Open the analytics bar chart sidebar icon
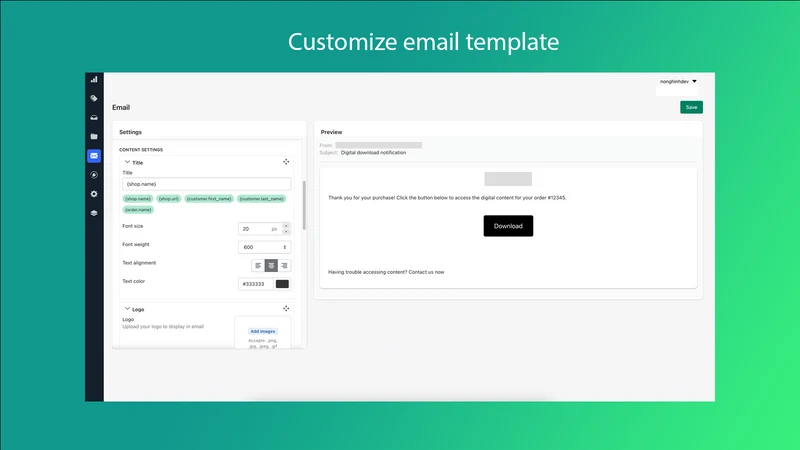The image size is (800, 450). click(x=94, y=80)
